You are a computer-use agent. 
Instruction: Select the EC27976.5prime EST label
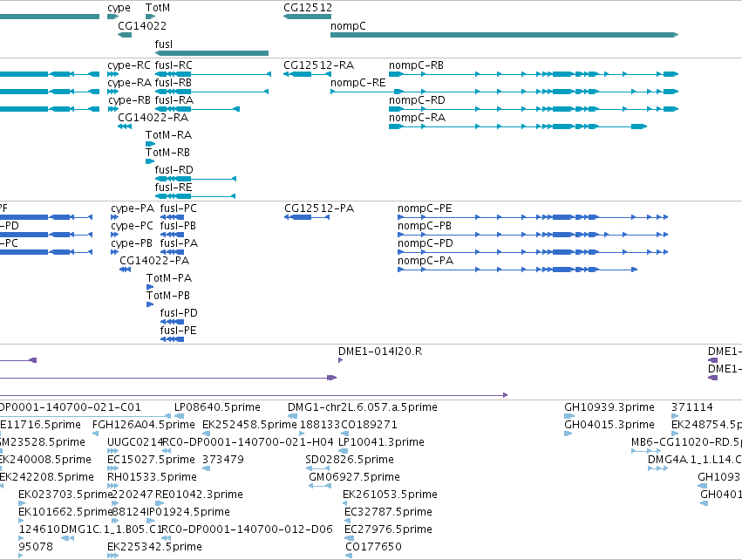tap(388, 530)
